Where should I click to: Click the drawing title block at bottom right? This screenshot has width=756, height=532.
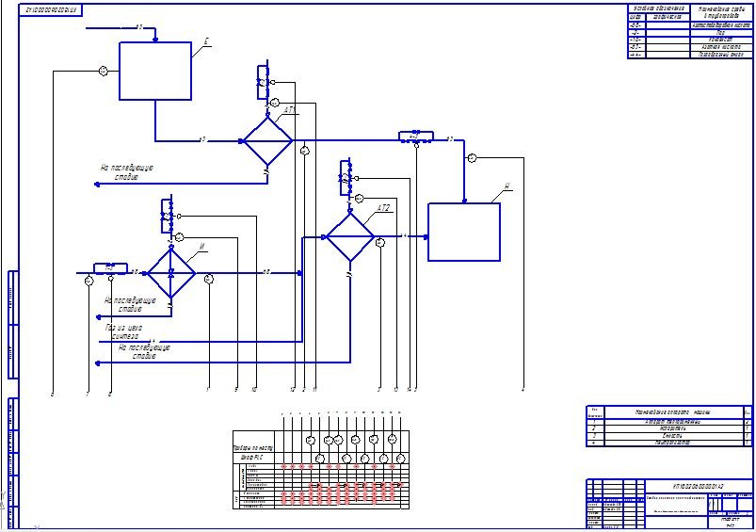pos(668,503)
